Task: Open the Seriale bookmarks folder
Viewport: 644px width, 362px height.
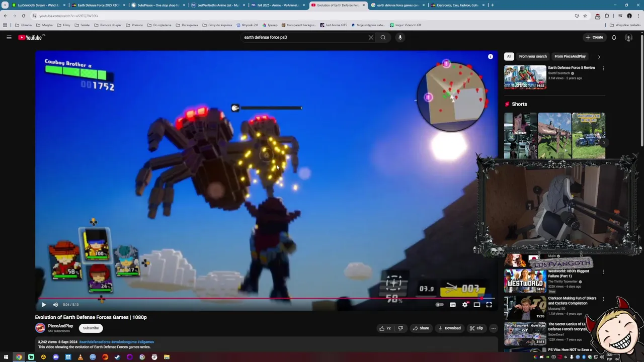Action: click(82, 25)
